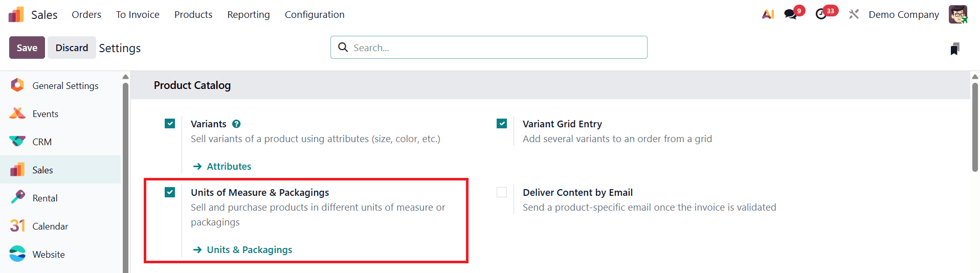
Task: Follow the Units & Packagings link
Action: 249,249
